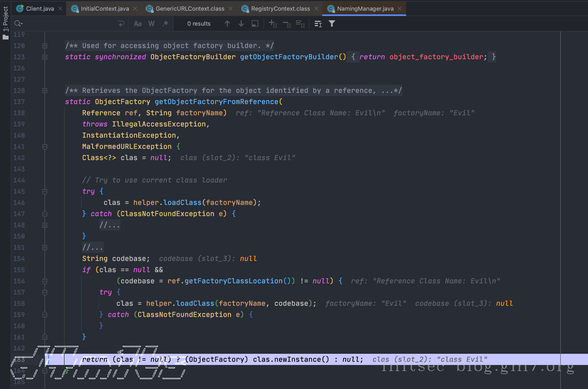This screenshot has height=389, width=588.
Task: Go to previous search occurrence arrow
Action: (227, 24)
